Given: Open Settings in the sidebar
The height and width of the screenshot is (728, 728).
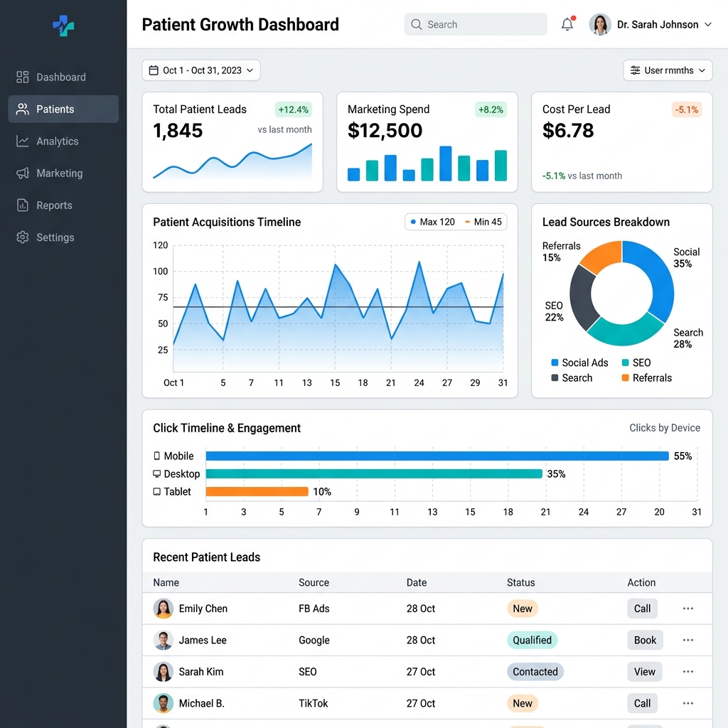Looking at the screenshot, I should pos(63,237).
